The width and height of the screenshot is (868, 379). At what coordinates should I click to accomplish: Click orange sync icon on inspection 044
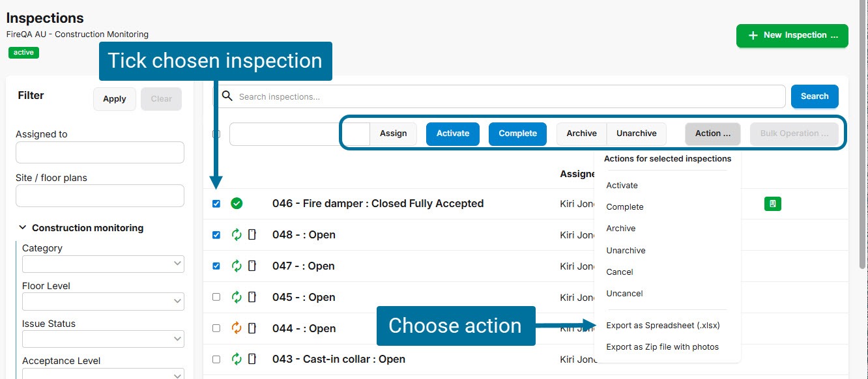237,328
